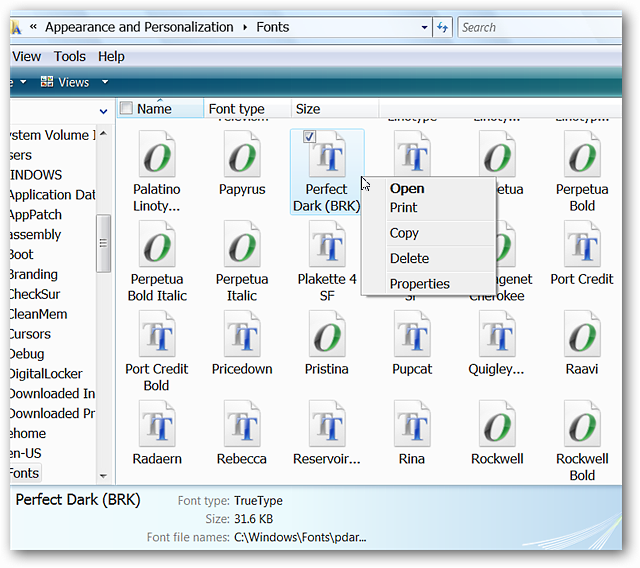
Task: Select the Quigley font icon
Action: pyautogui.click(x=497, y=333)
